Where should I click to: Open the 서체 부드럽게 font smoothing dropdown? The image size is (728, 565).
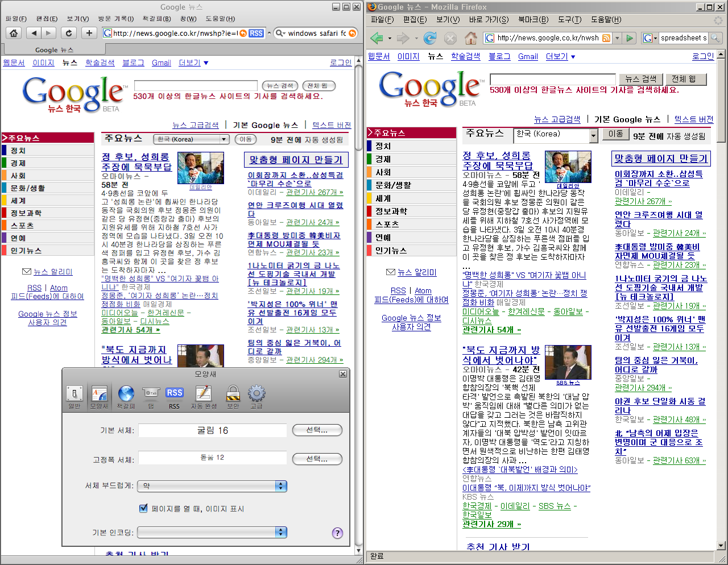212,486
